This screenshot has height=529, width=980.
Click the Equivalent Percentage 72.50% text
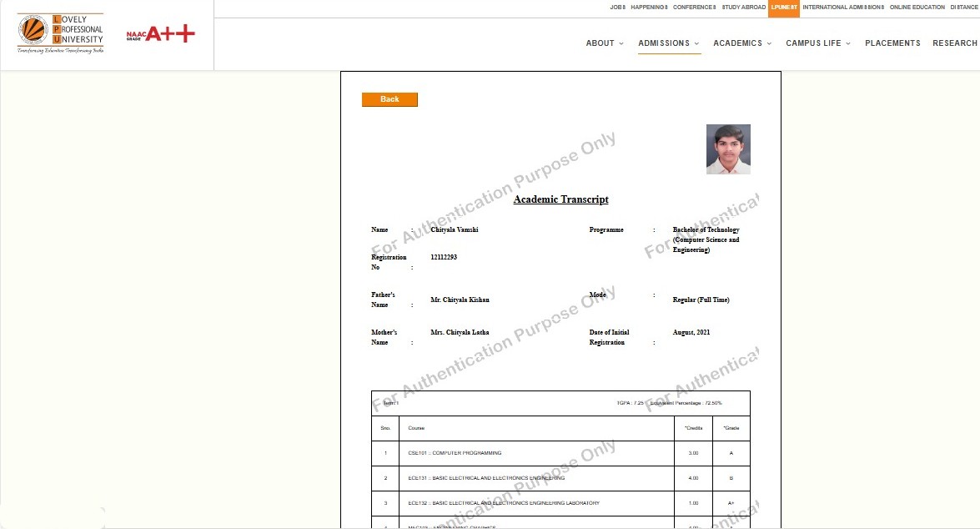(x=686, y=403)
